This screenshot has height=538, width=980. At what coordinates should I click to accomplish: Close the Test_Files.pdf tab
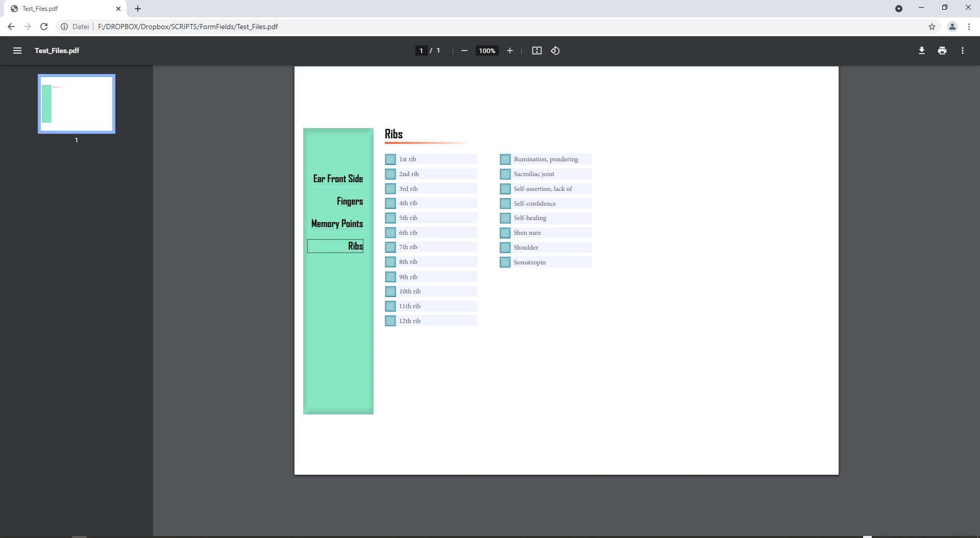118,9
